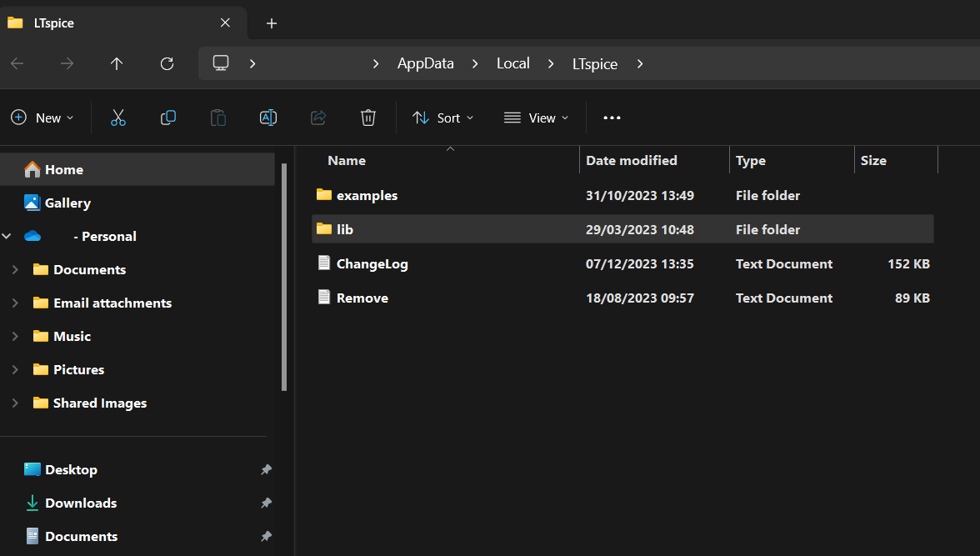
Task: Select Home in navigation pane
Action: tap(137, 169)
